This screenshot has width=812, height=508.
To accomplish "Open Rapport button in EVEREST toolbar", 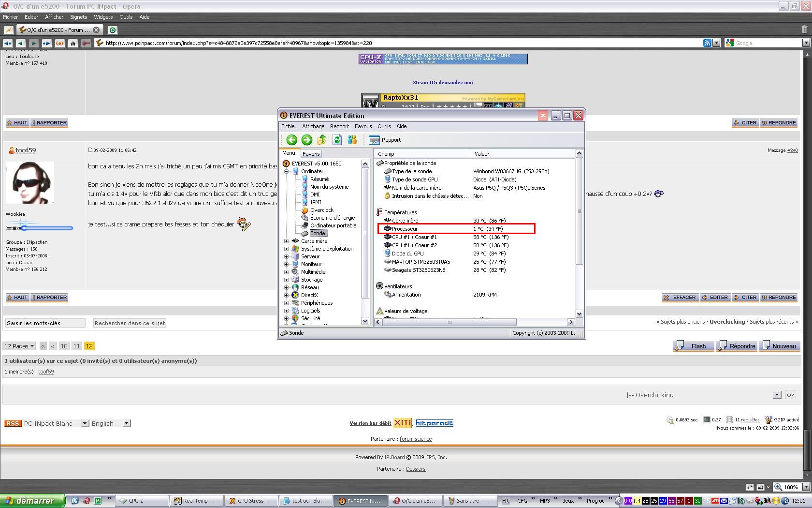I will pyautogui.click(x=385, y=140).
